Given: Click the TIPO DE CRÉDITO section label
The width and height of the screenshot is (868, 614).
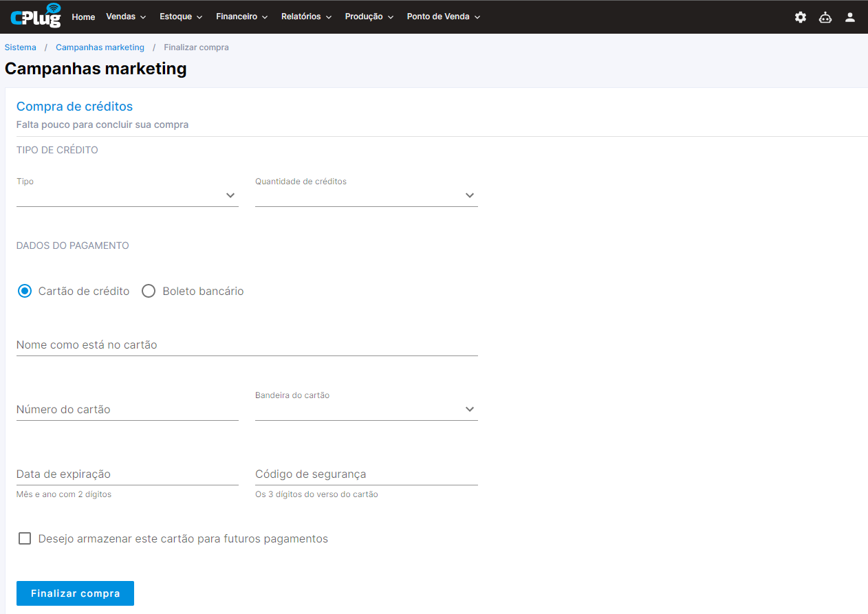Looking at the screenshot, I should (x=57, y=150).
